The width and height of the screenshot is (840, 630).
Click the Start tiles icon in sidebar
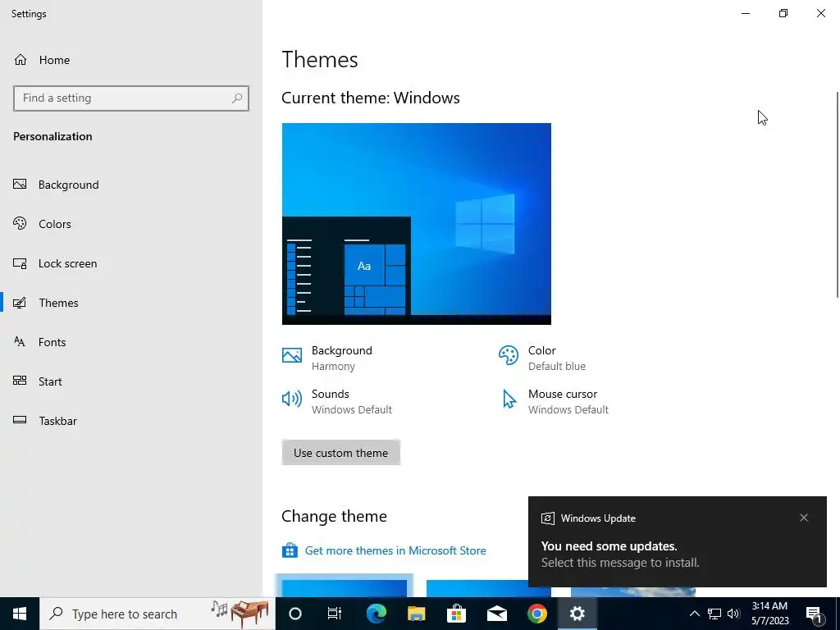(x=20, y=381)
